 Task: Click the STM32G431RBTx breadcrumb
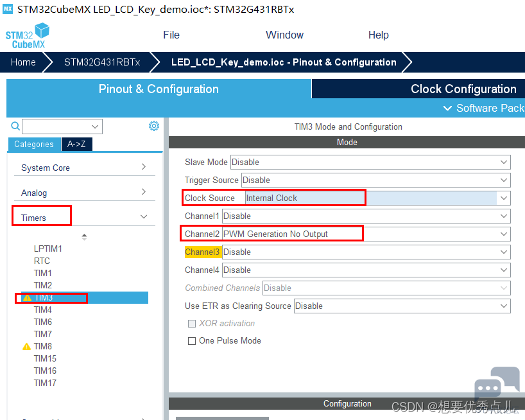pos(102,62)
